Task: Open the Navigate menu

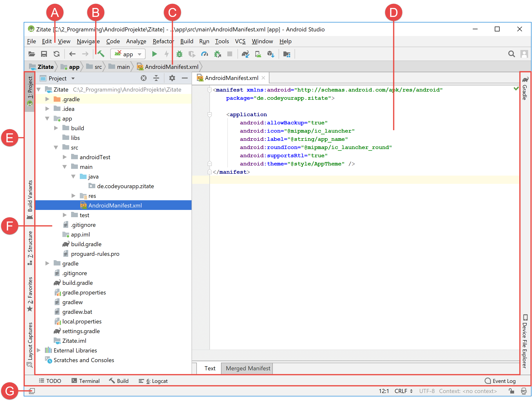Action: coord(88,41)
